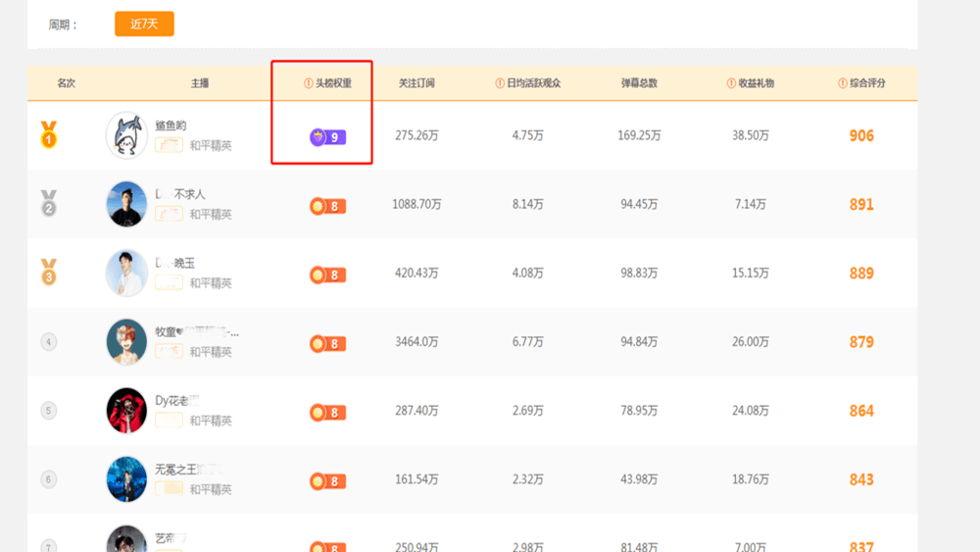Open the avatar of 无冕之王 streamer
This screenshot has height=552, width=980.
[x=126, y=479]
